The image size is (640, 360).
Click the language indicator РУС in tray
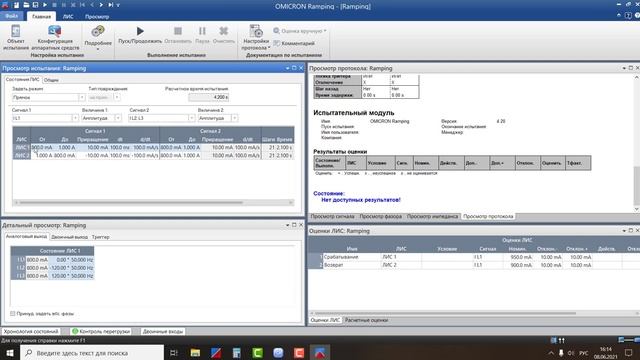(584, 353)
